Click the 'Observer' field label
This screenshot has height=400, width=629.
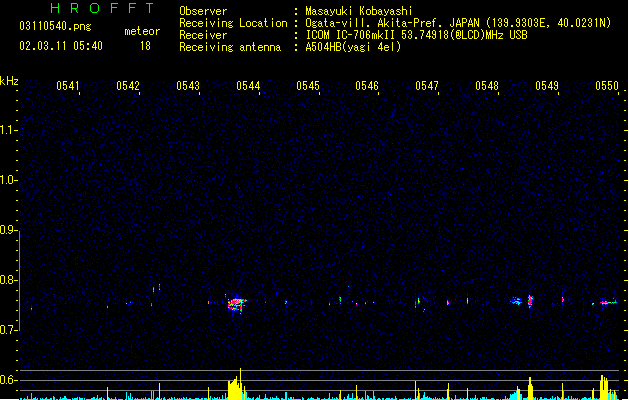tap(203, 11)
